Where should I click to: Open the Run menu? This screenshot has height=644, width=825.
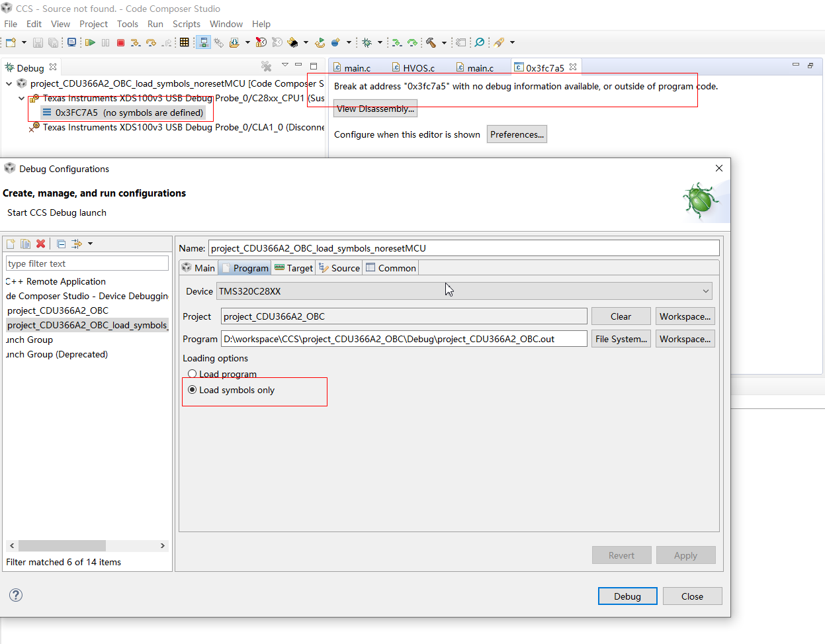pyautogui.click(x=155, y=24)
